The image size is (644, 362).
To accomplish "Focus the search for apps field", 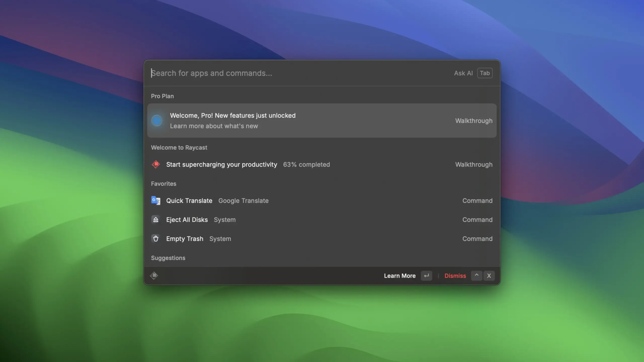I will (x=277, y=73).
